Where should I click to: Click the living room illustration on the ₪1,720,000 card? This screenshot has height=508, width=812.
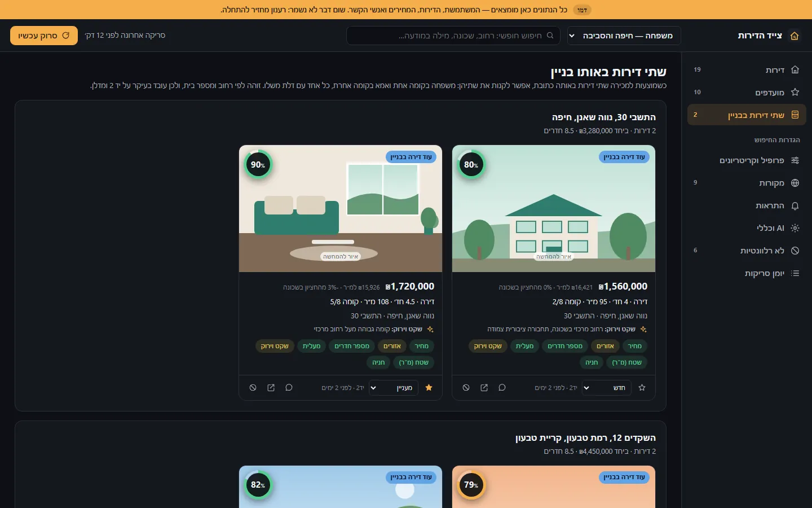click(x=341, y=209)
